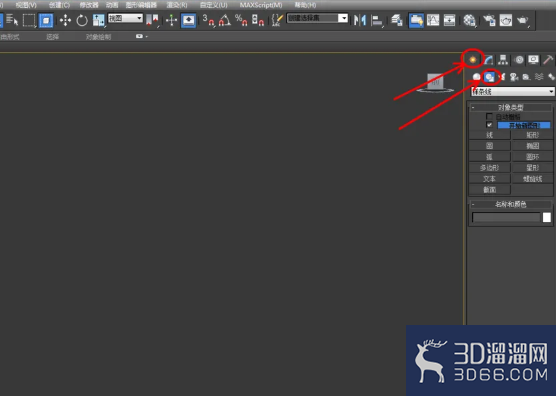556x396 pixels.
Task: Open the 视图(V) Views menu
Action: [x=26, y=5]
